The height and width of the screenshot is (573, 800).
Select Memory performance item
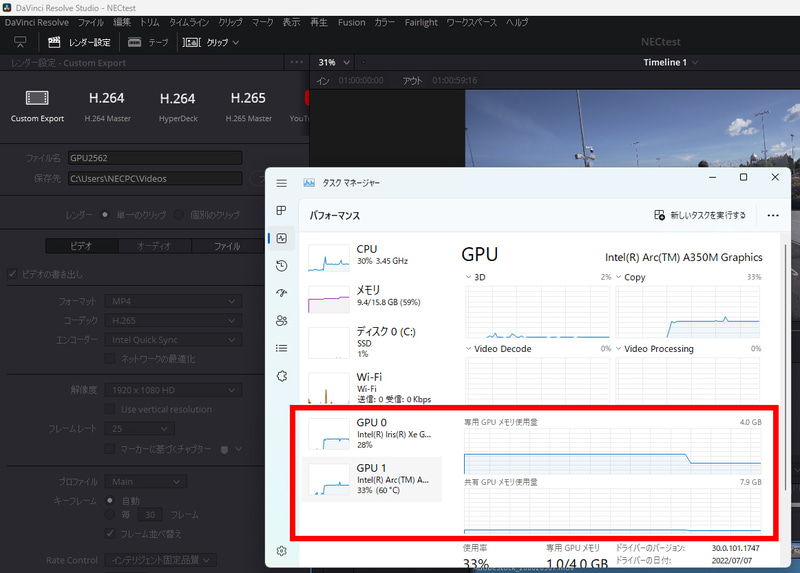point(371,297)
